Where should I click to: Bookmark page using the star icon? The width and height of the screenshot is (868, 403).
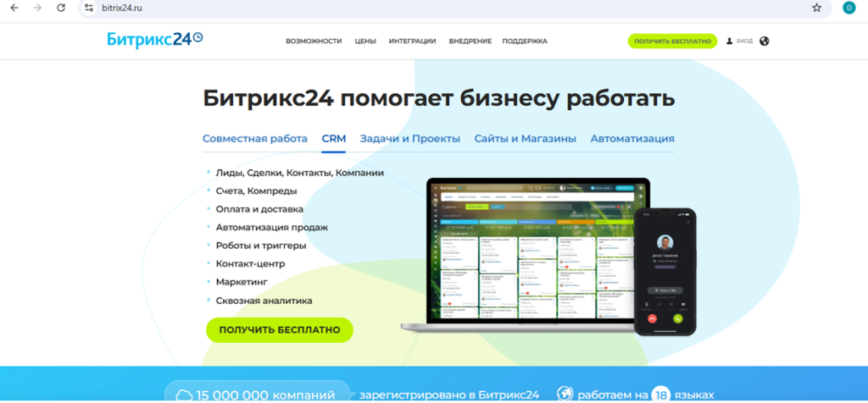click(816, 8)
